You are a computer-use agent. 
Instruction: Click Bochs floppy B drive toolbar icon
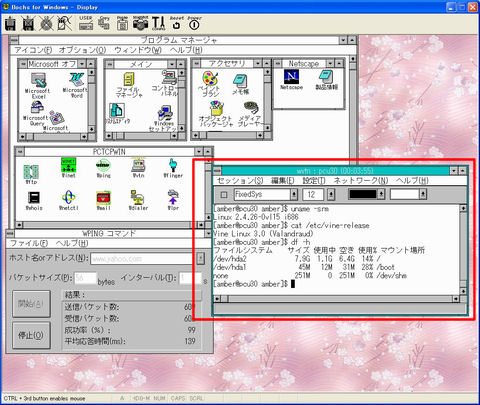point(28,24)
